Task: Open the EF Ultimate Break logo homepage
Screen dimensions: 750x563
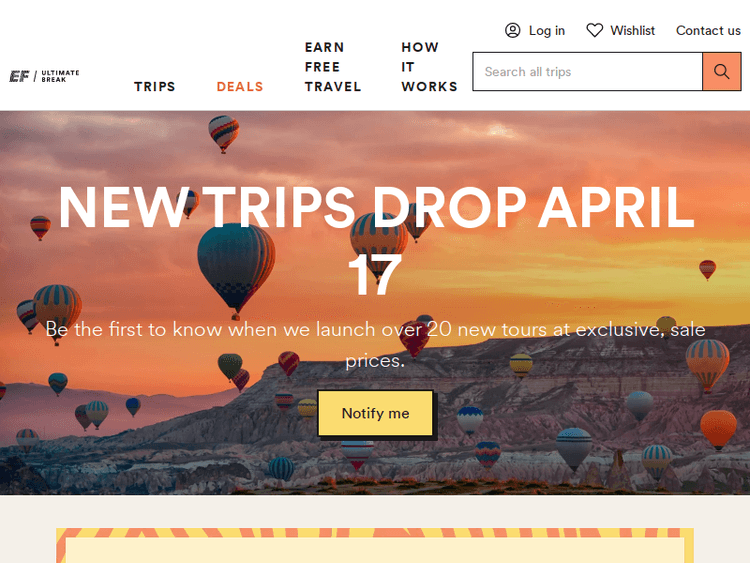Action: (44, 76)
